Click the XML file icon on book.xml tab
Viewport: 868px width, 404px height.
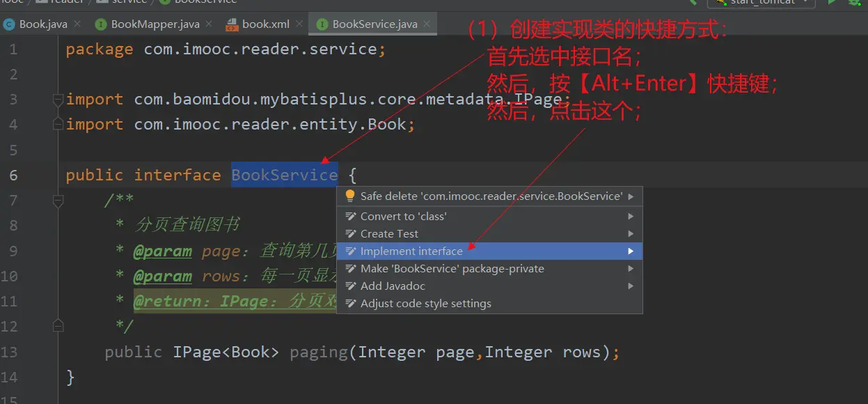click(231, 24)
